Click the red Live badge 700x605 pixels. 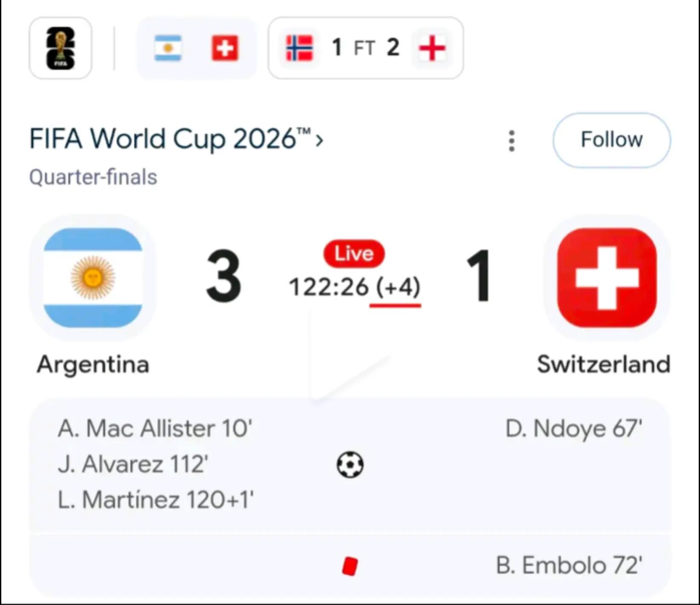[x=354, y=254]
